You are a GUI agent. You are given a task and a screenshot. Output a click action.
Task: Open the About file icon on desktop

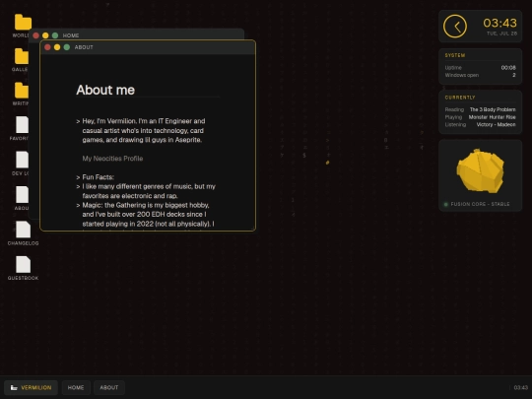pos(22,194)
